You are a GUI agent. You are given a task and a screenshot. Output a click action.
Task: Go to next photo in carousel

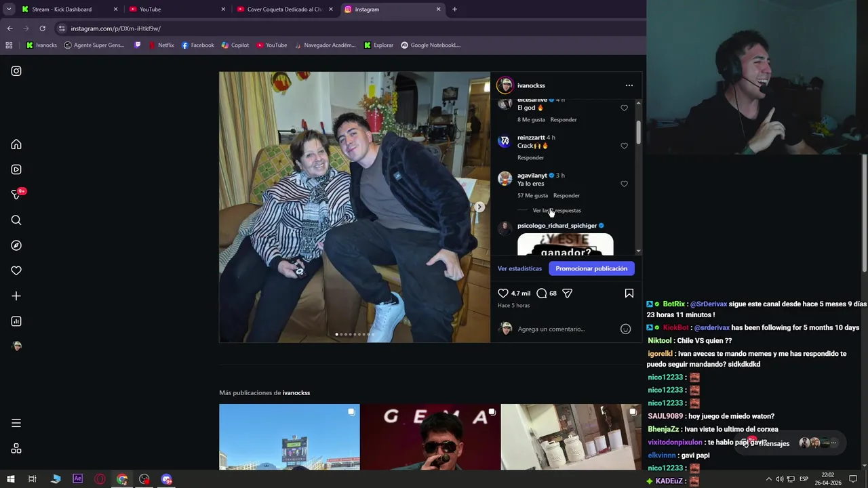[x=479, y=207]
